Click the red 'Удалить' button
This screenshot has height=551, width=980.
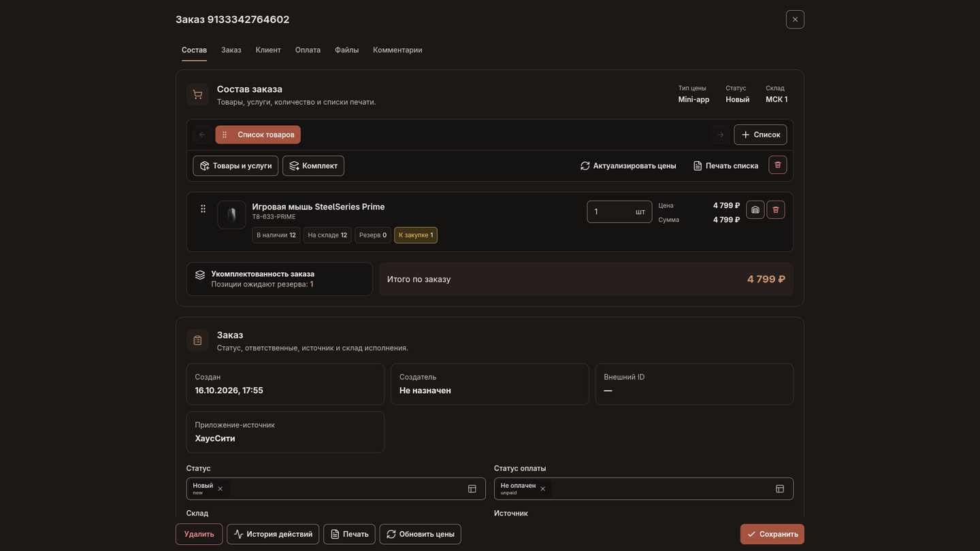[x=199, y=534]
